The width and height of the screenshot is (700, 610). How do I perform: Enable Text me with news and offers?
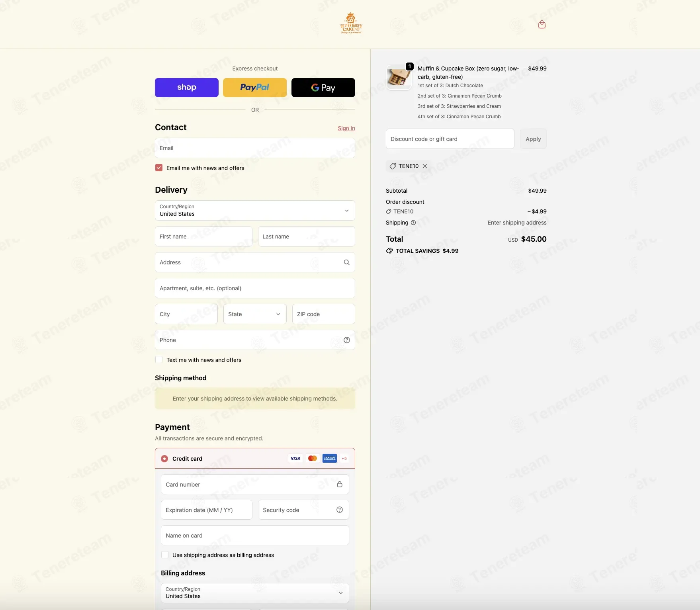coord(159,360)
